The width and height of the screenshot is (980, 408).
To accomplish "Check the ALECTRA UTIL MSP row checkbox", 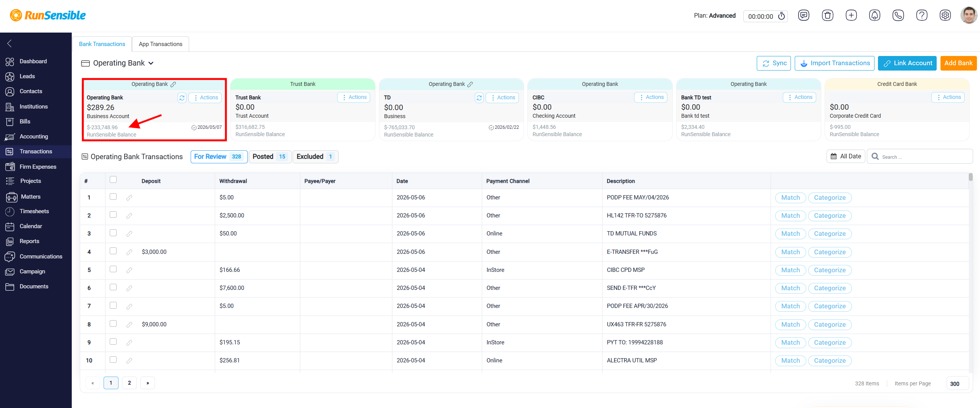I will [113, 359].
